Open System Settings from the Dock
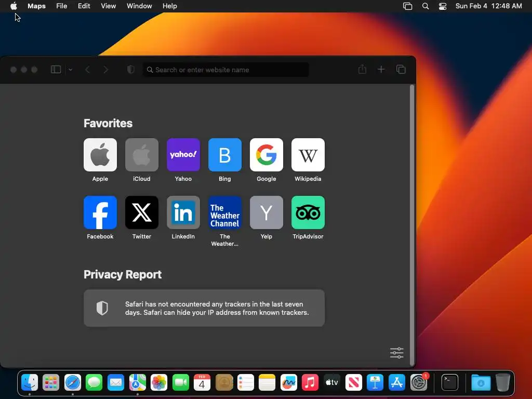 click(419, 382)
